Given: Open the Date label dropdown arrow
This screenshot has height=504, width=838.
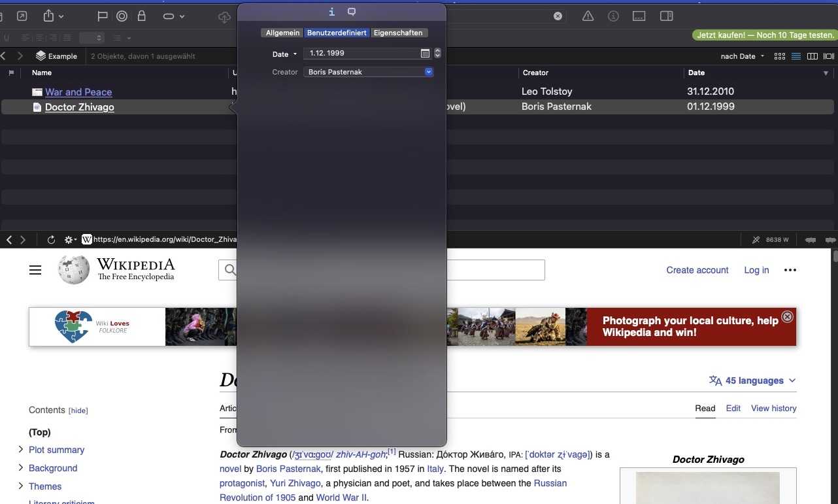Looking at the screenshot, I should [x=295, y=54].
